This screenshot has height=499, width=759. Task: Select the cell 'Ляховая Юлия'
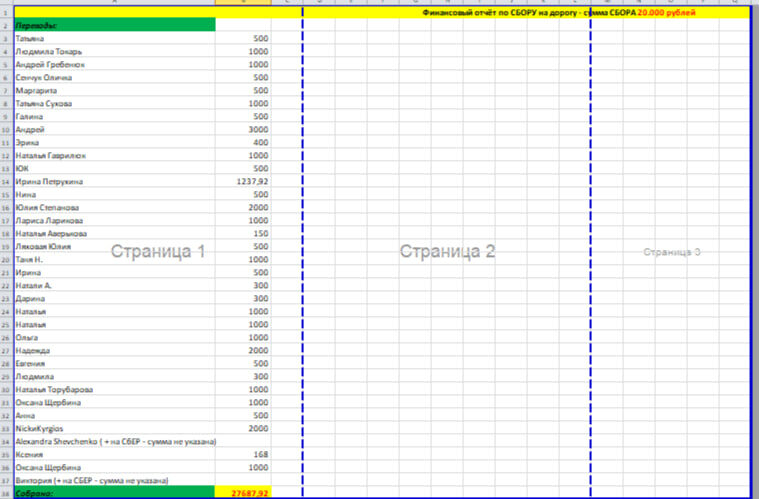tap(115, 246)
